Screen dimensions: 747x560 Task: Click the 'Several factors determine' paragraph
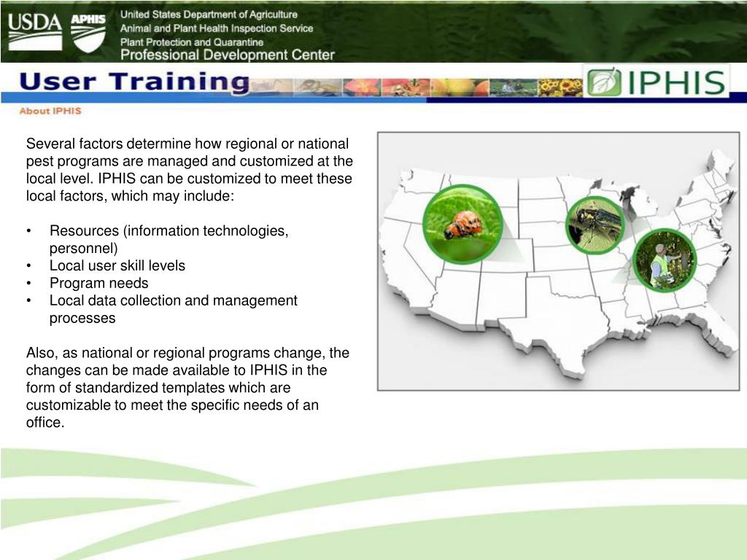(190, 169)
